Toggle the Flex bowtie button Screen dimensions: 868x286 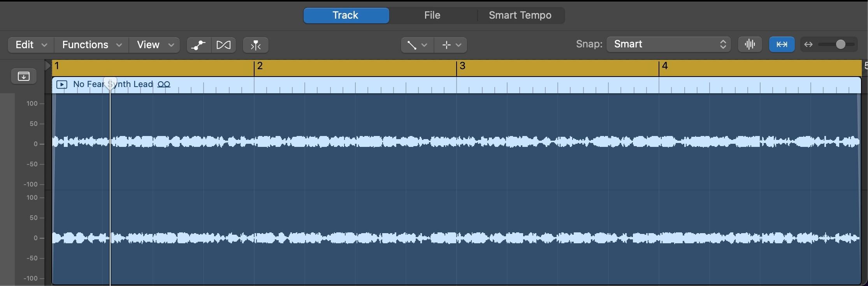point(223,45)
